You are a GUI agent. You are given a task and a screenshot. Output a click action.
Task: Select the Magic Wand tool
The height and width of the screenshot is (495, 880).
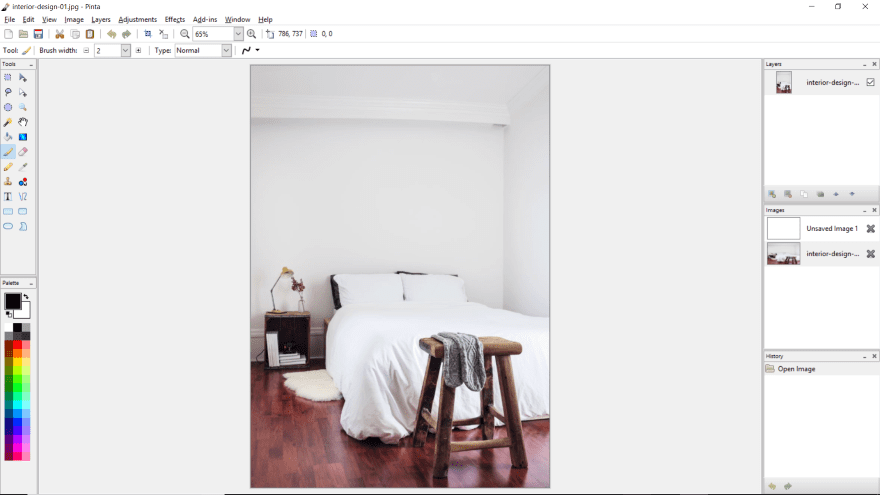(x=8, y=122)
